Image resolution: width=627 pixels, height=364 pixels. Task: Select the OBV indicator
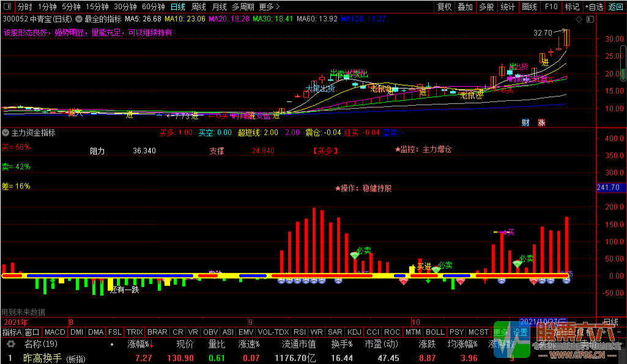point(210,332)
